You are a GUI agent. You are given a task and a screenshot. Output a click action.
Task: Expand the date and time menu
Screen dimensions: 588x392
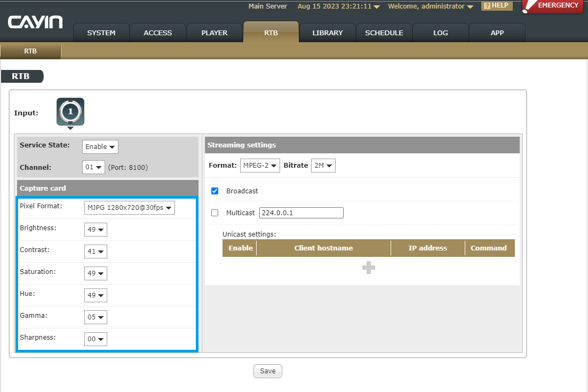pyautogui.click(x=339, y=6)
